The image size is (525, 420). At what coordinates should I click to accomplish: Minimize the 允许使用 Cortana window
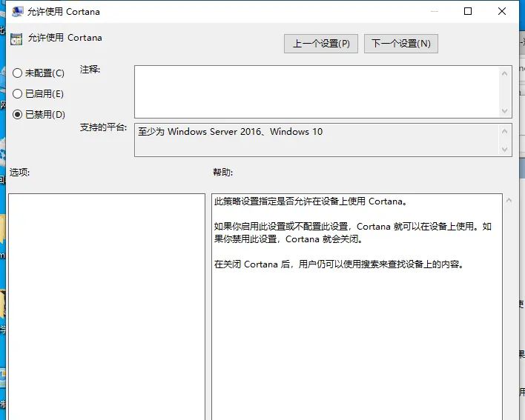point(435,11)
